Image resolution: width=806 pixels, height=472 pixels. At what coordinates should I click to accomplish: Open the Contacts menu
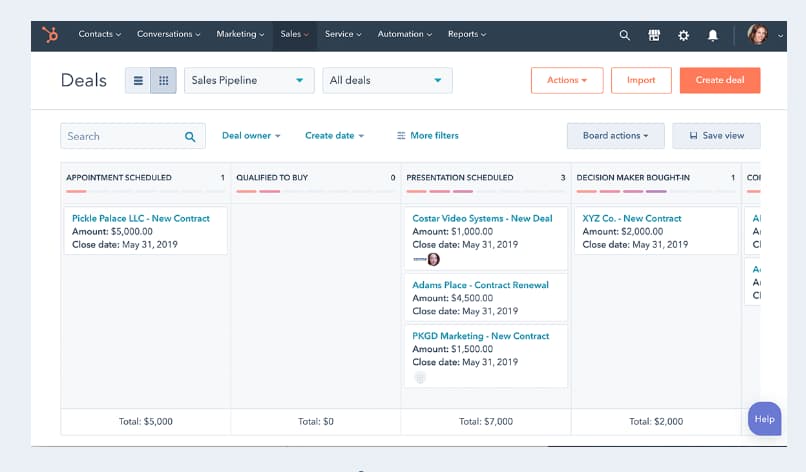pyautogui.click(x=99, y=34)
